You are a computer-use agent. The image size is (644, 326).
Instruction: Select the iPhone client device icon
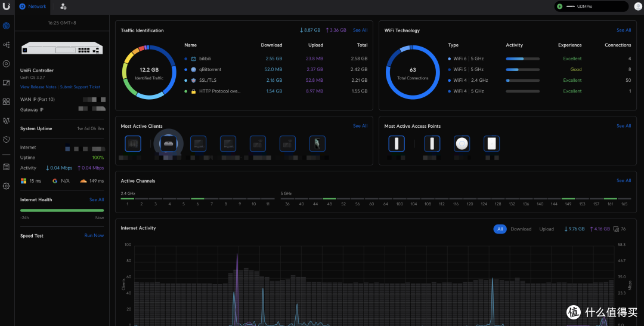pyautogui.click(x=317, y=144)
